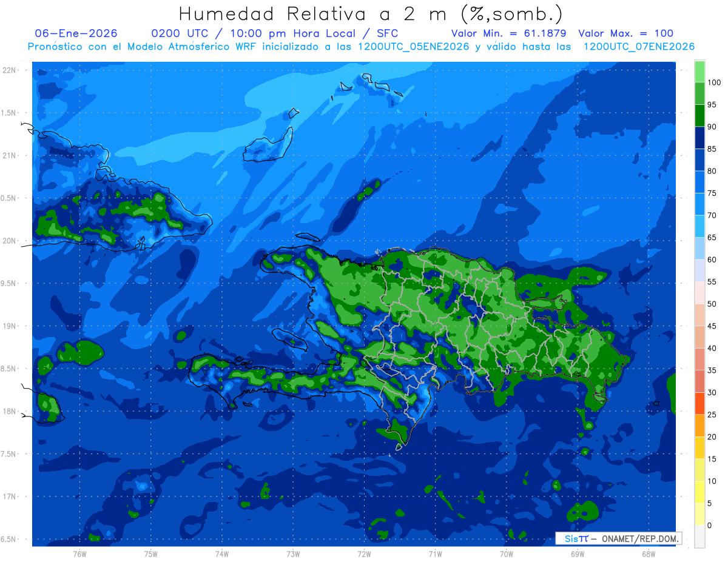The width and height of the screenshot is (728, 562).
Task: Select the "20N" latitude label
Action: (x=8, y=241)
